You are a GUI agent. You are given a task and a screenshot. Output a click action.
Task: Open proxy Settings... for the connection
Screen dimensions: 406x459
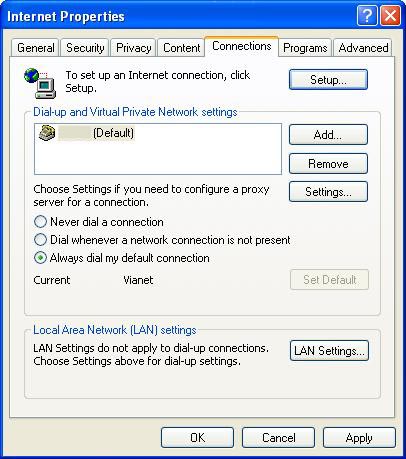coord(328,192)
